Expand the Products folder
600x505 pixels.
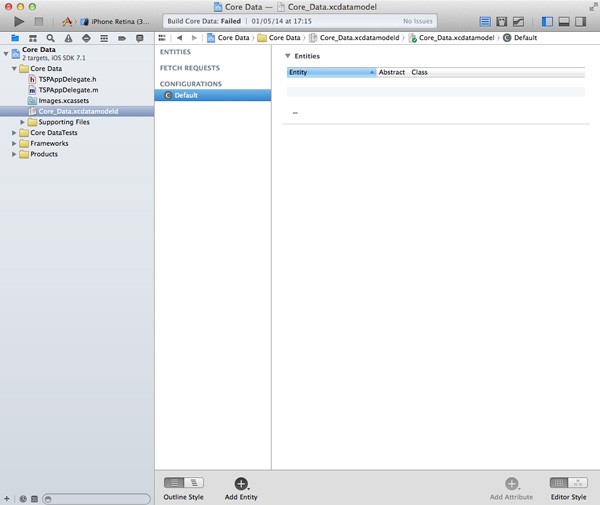(14, 154)
